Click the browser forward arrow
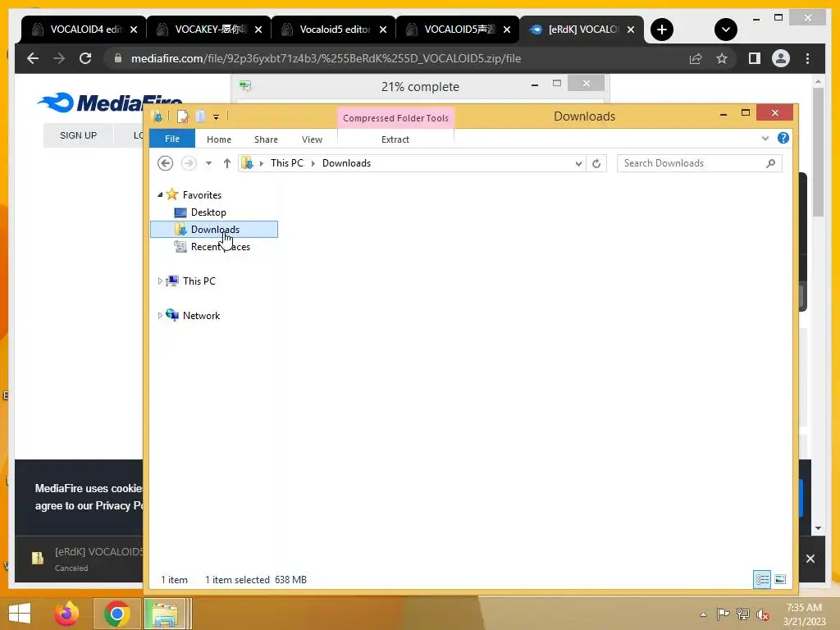The width and height of the screenshot is (840, 630). pos(59,58)
